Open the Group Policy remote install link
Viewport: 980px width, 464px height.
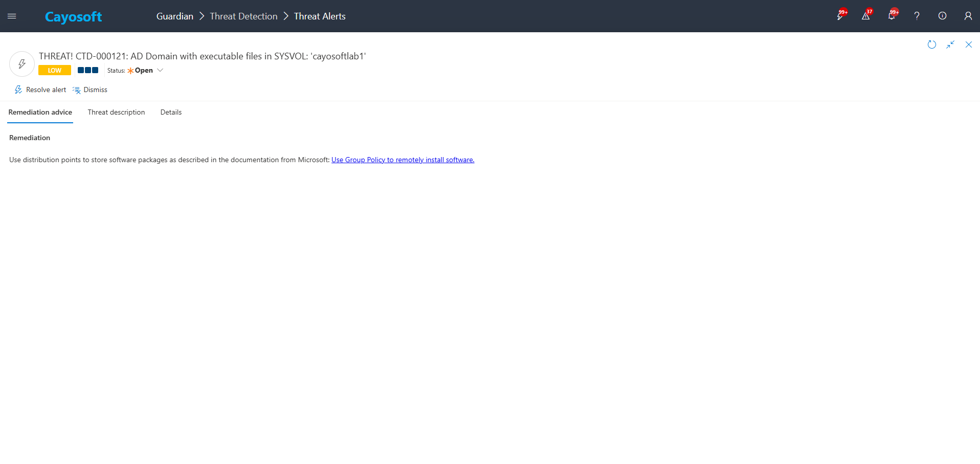pyautogui.click(x=403, y=160)
